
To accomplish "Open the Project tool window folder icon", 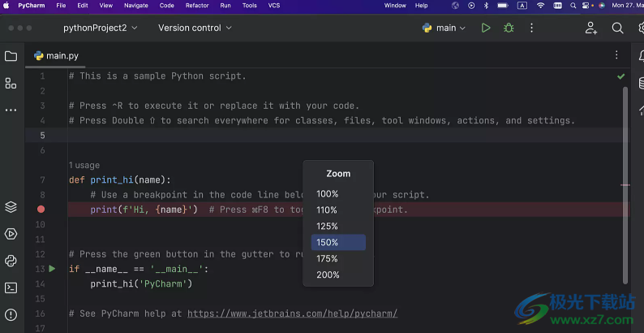I will click(x=11, y=56).
